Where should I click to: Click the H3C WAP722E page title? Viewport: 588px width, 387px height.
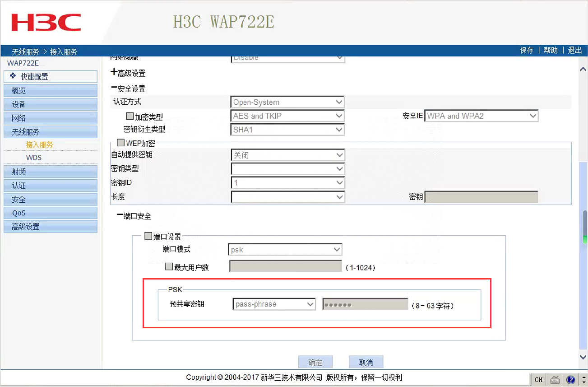[224, 22]
